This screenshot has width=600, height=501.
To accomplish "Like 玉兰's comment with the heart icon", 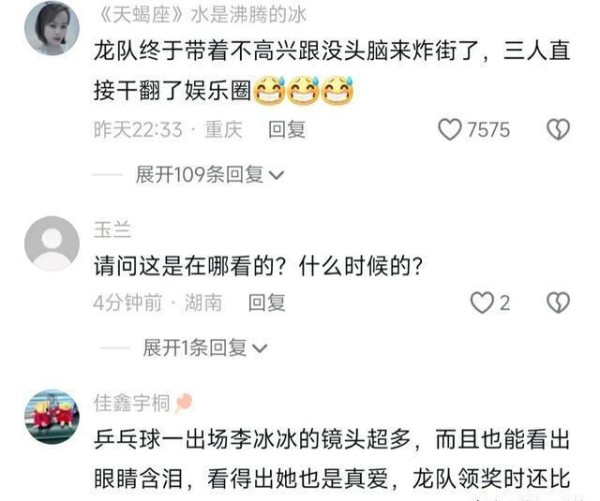I will click(x=481, y=303).
